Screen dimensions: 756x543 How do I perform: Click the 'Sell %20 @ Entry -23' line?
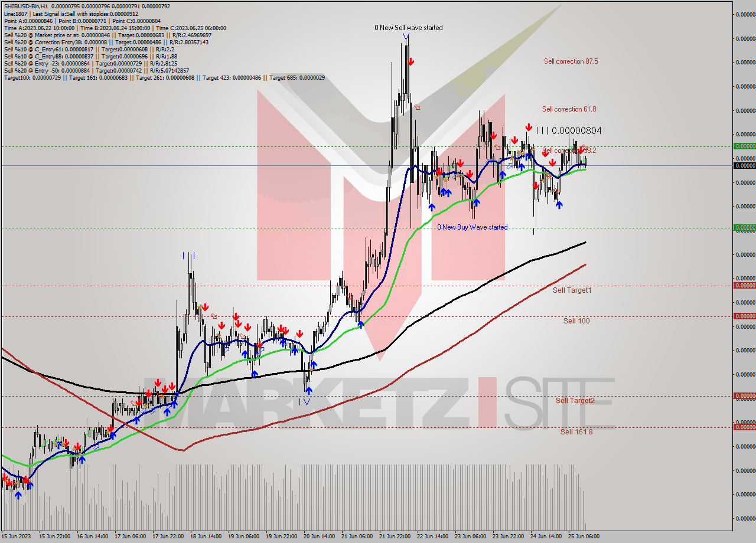tap(90, 63)
